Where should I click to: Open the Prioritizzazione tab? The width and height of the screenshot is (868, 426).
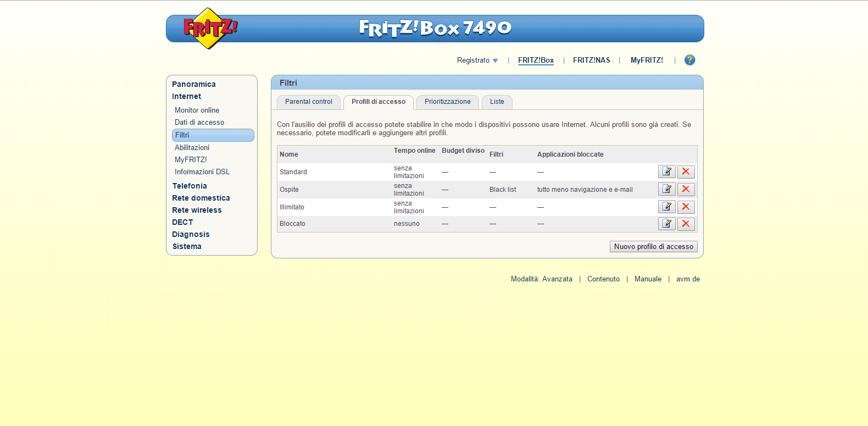(x=447, y=102)
